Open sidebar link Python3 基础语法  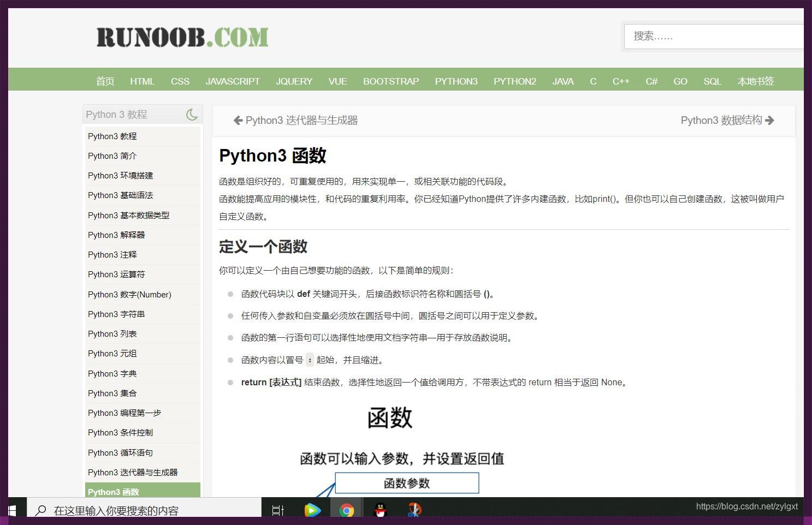tap(121, 195)
